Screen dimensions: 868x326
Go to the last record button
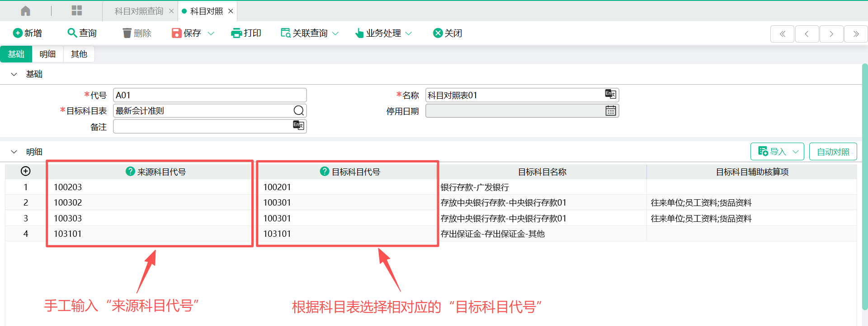click(855, 34)
